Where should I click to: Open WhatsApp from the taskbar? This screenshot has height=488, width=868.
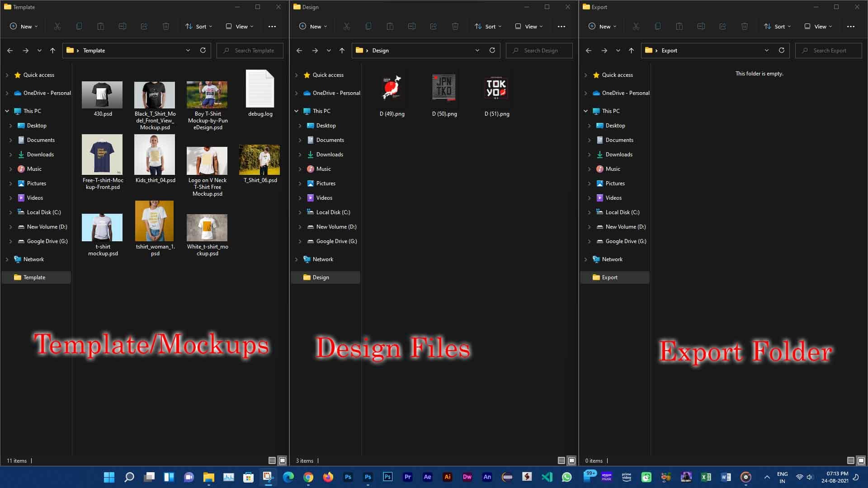[x=567, y=477]
